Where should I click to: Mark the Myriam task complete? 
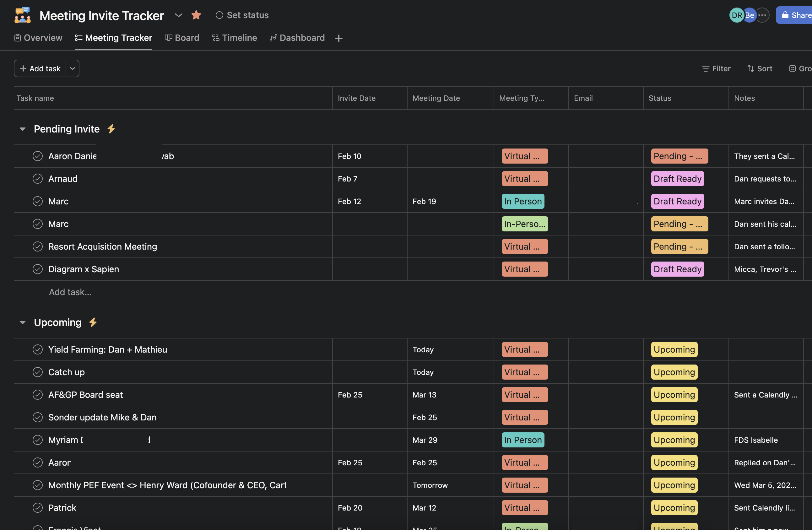(x=38, y=440)
